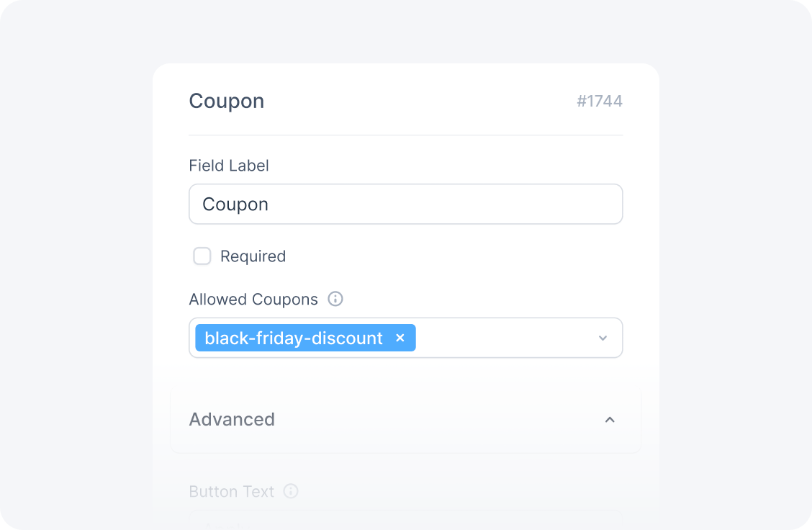The width and height of the screenshot is (812, 530).
Task: Remove the black-friday-discount tag via its x
Action: coord(400,338)
